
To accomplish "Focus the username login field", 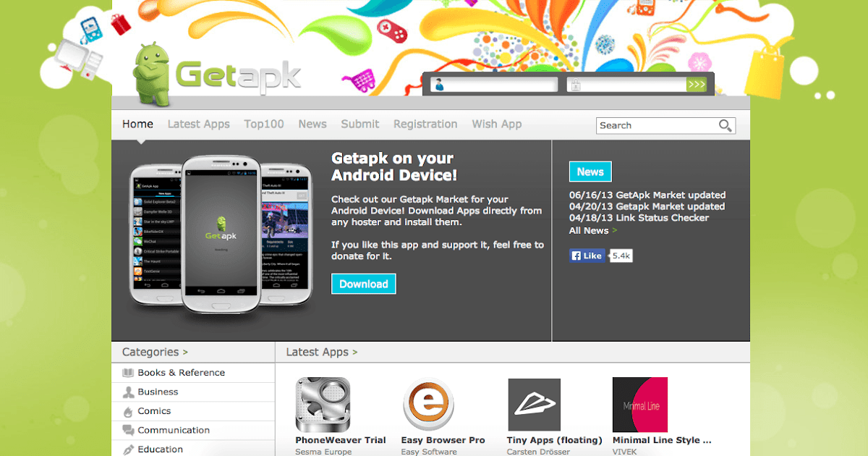I will click(494, 85).
